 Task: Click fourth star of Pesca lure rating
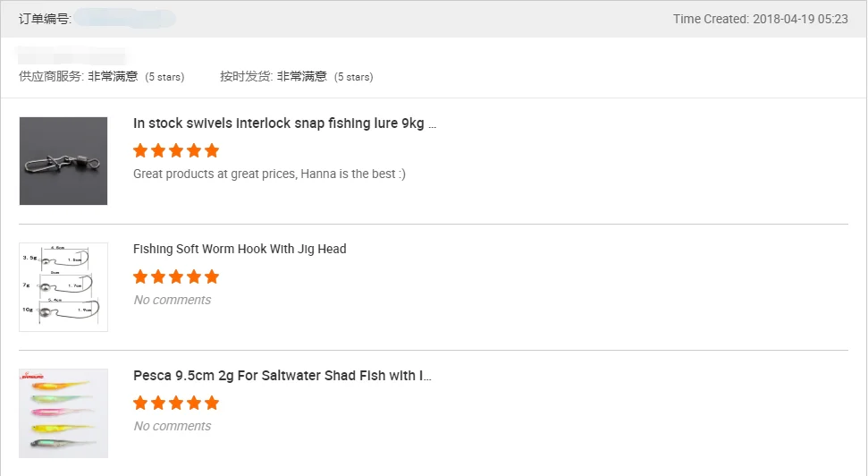[x=194, y=403]
